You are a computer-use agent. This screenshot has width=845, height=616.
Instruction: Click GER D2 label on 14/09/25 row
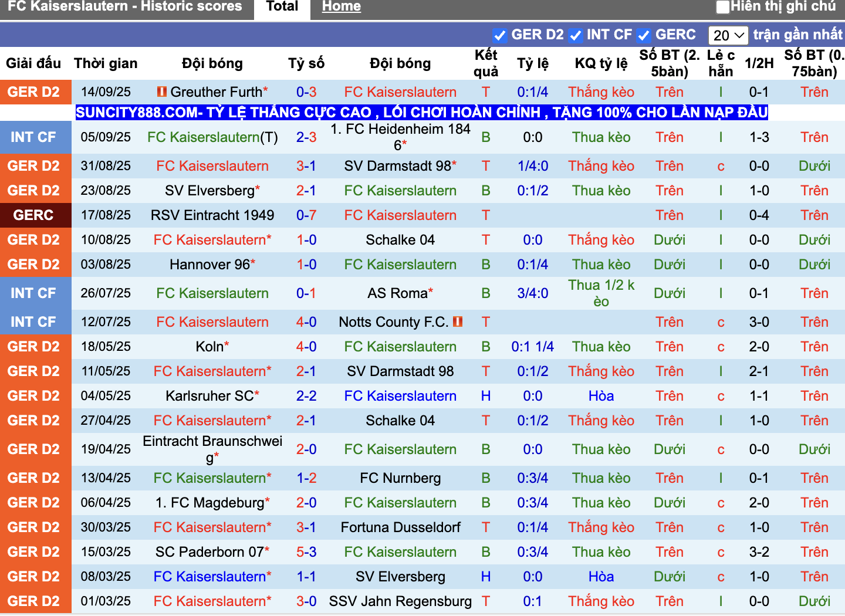pyautogui.click(x=33, y=92)
